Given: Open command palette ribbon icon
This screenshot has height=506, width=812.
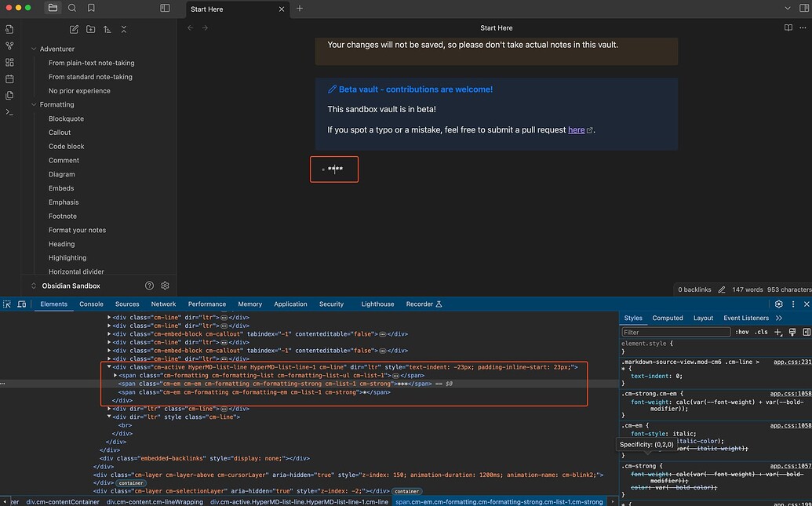Looking at the screenshot, I should click(9, 112).
